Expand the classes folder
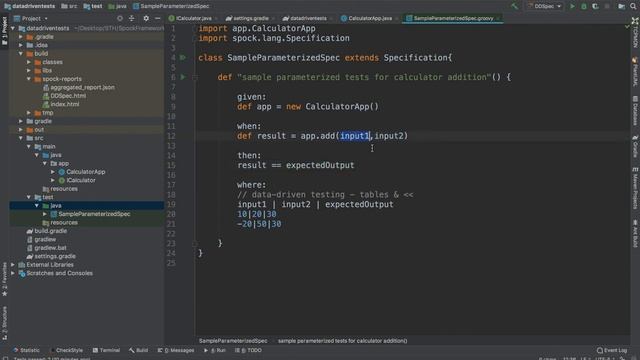The width and height of the screenshot is (640, 360). pyautogui.click(x=29, y=62)
